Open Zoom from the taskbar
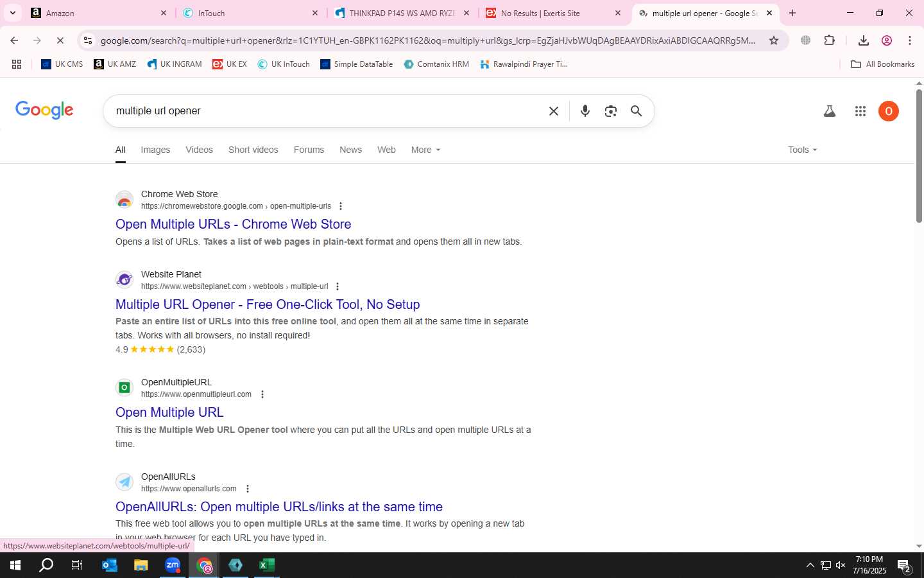Viewport: 924px width, 578px height. coord(173,565)
